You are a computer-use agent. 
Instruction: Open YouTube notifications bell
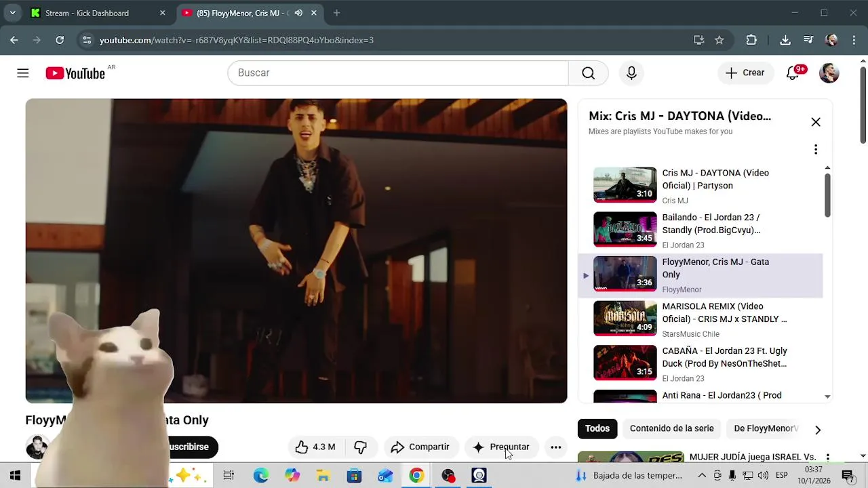click(x=793, y=73)
